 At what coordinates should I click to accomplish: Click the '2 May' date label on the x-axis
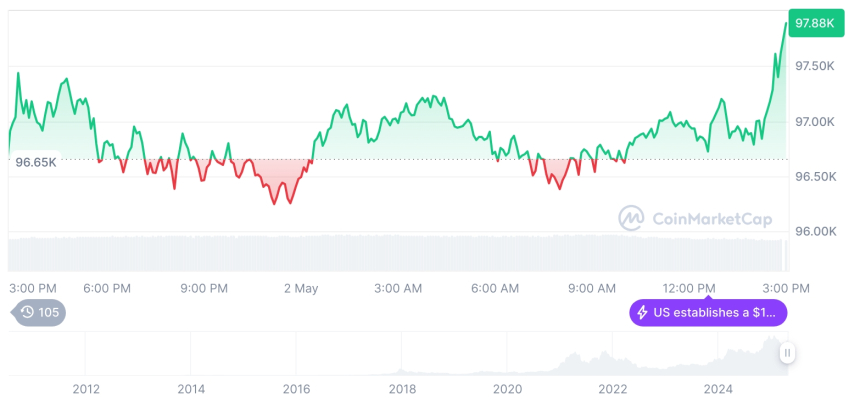click(300, 288)
